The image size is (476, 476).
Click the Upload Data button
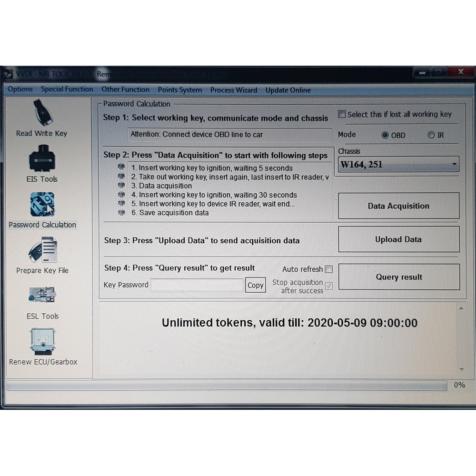tap(398, 239)
